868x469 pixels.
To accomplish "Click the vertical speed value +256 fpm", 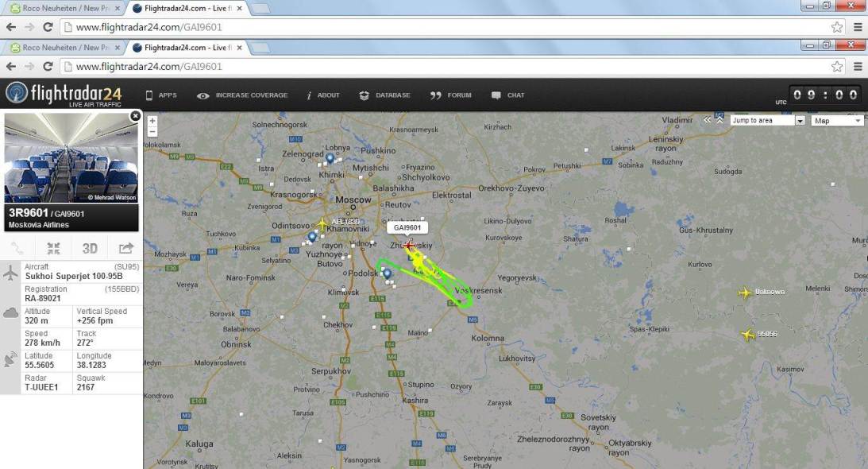I will pos(95,320).
